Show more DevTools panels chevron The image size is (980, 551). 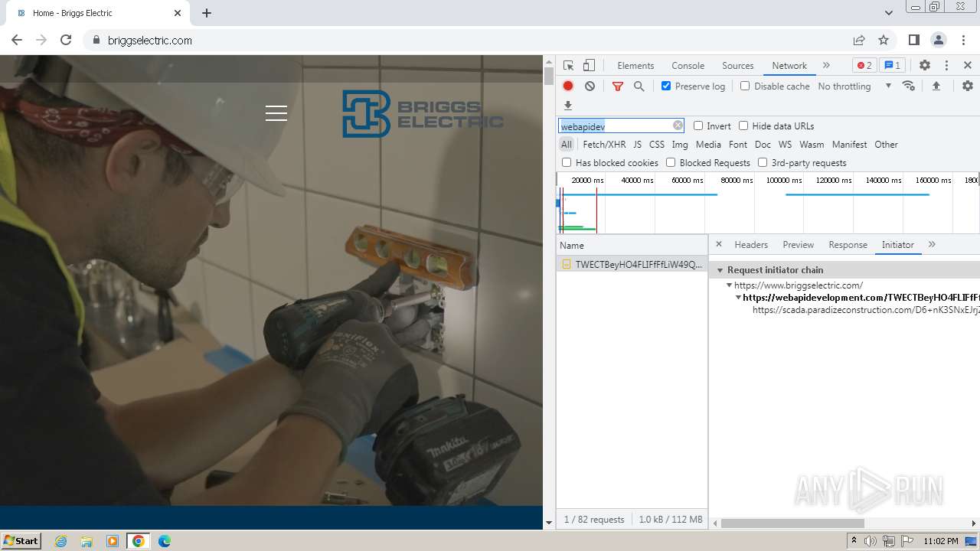(826, 66)
